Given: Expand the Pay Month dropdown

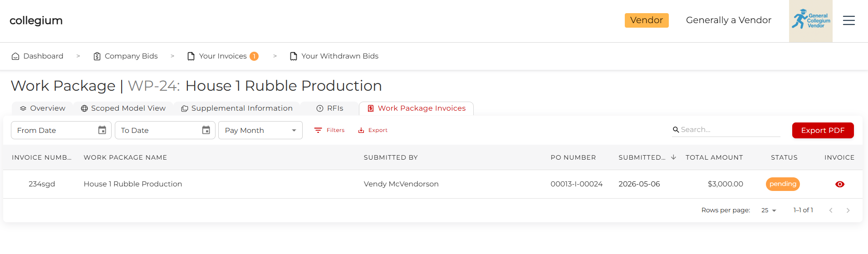Looking at the screenshot, I should [x=260, y=130].
